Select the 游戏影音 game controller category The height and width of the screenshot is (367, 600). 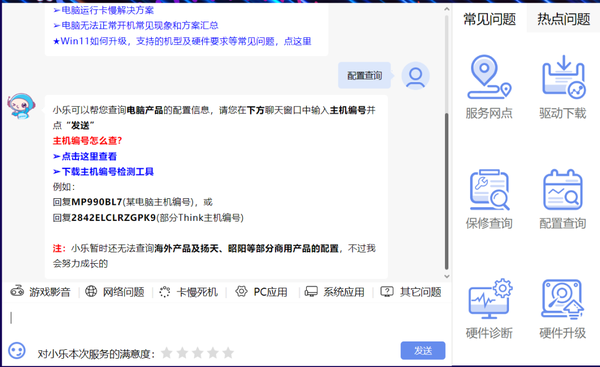coord(41,292)
